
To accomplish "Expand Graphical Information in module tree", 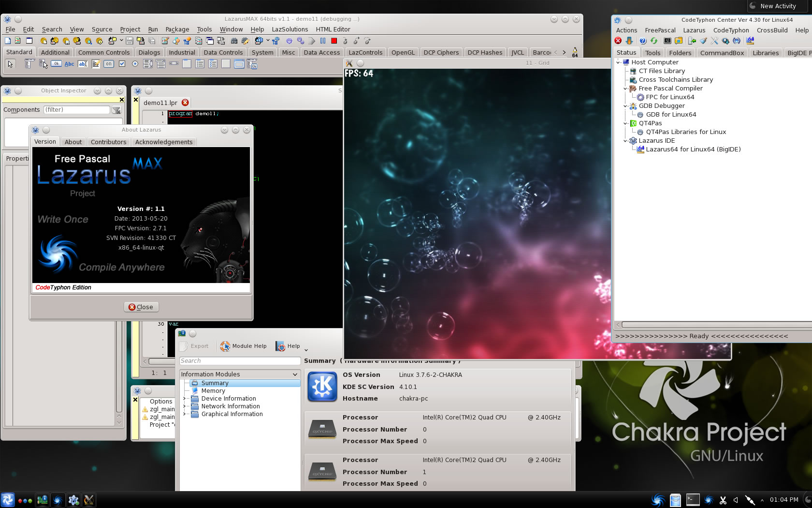I will pyautogui.click(x=184, y=414).
